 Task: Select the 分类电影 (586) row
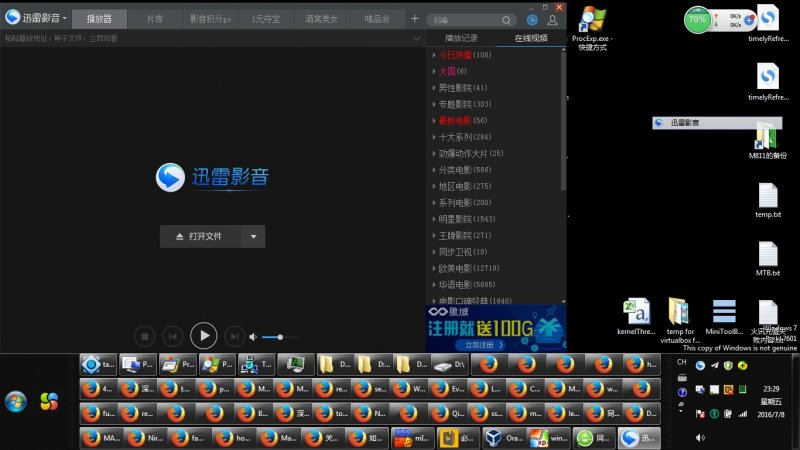tap(494, 169)
